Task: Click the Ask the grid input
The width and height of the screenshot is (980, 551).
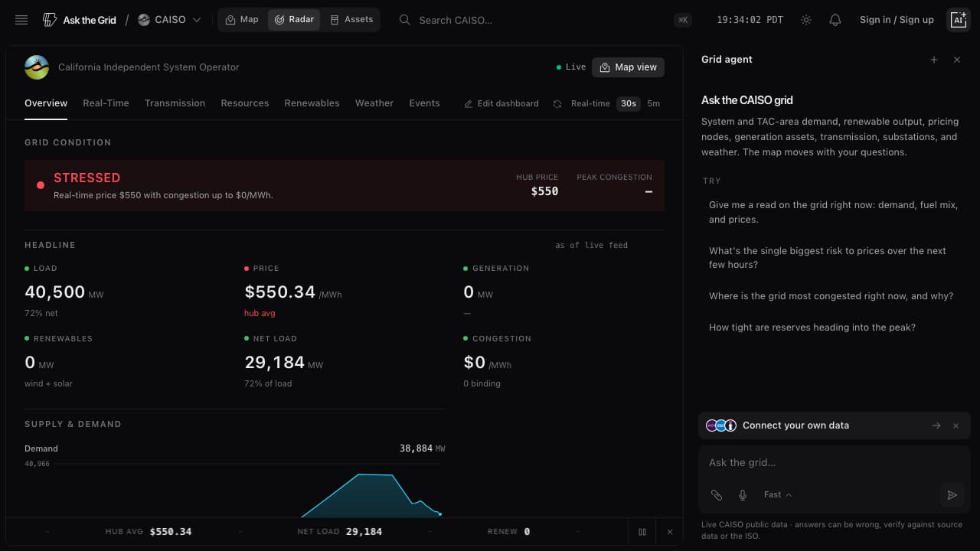Action: tap(834, 462)
